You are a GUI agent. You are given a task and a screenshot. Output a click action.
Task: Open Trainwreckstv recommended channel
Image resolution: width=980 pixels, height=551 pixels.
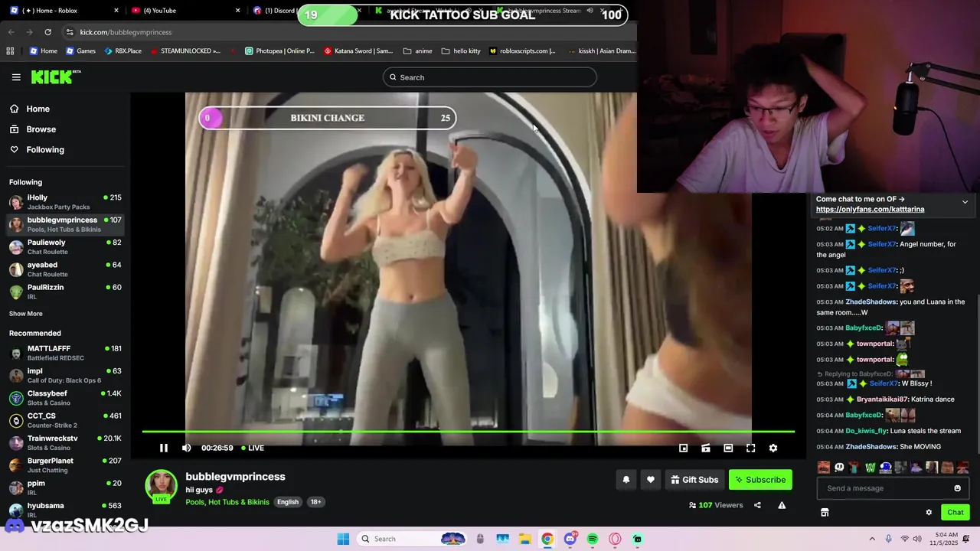pyautogui.click(x=66, y=442)
